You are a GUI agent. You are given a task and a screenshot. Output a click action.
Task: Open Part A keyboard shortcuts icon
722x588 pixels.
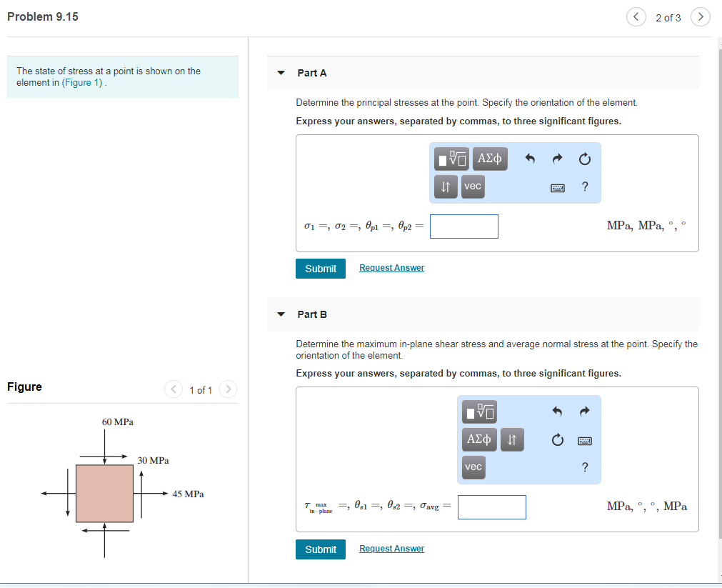coord(558,188)
